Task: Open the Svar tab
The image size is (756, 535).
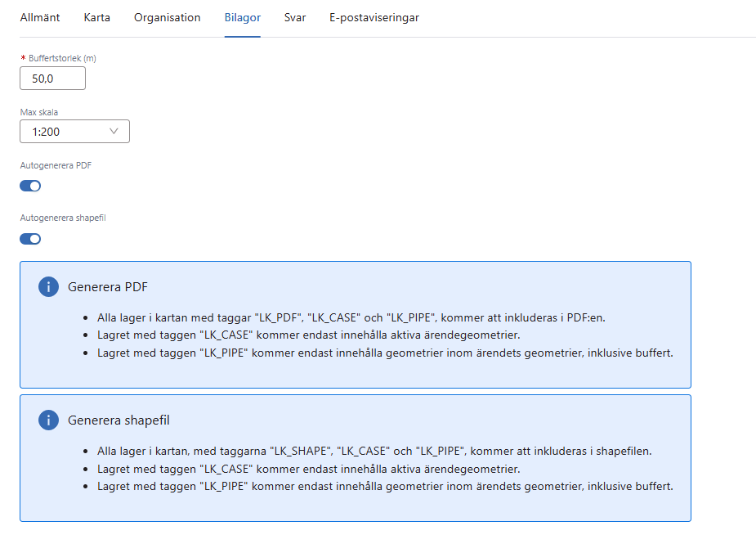Action: (295, 17)
